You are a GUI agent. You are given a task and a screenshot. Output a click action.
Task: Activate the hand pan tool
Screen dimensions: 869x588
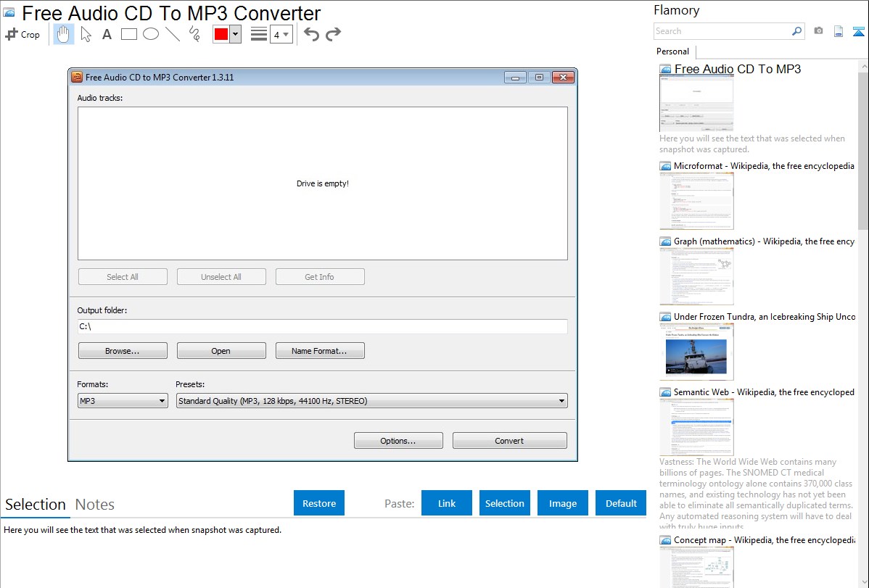(64, 34)
